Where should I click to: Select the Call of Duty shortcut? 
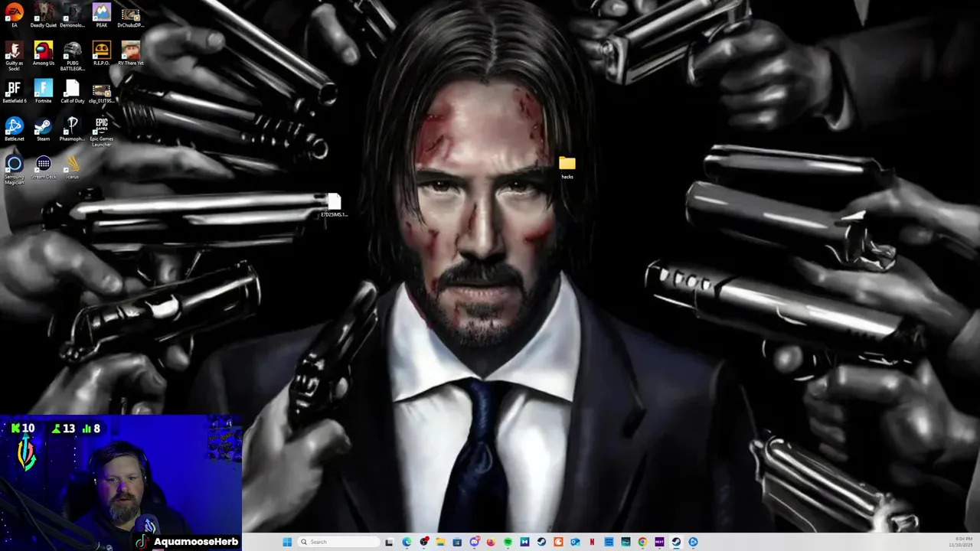pos(73,92)
